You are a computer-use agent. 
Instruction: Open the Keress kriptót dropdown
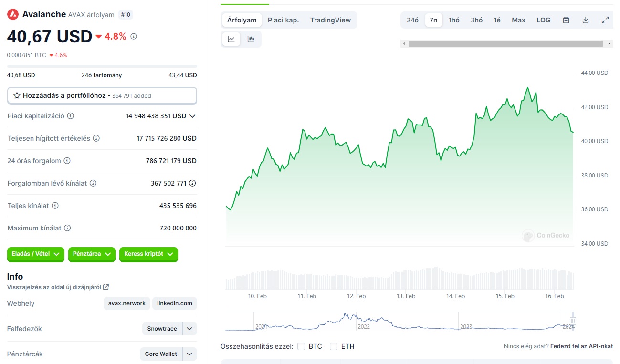pos(148,254)
